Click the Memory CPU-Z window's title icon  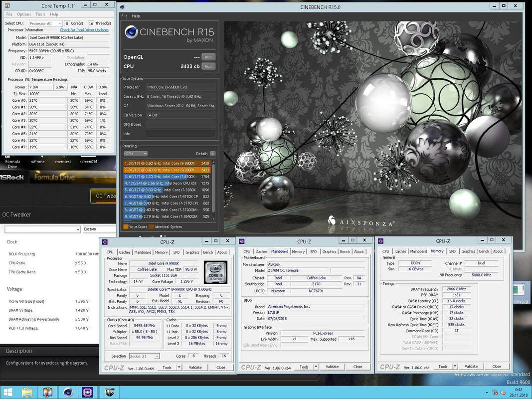pyautogui.click(x=381, y=241)
